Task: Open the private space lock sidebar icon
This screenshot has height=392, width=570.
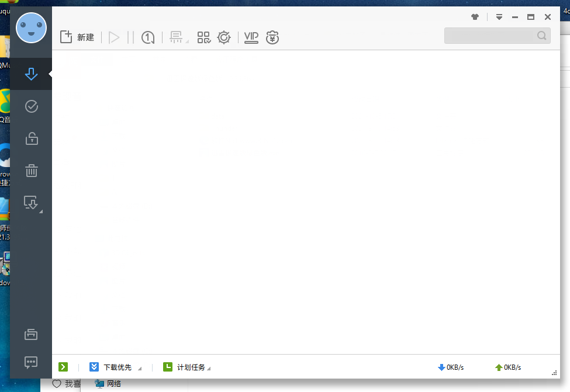Action: pyautogui.click(x=31, y=138)
